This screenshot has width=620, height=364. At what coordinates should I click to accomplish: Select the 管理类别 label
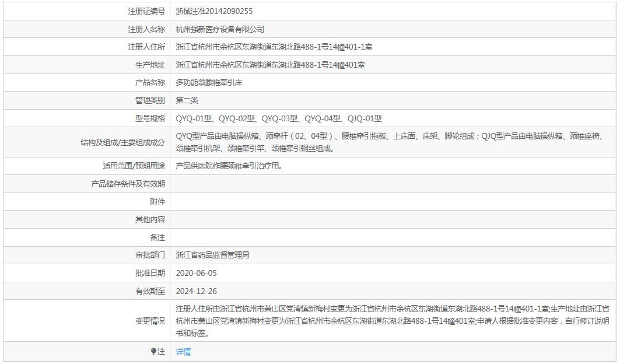150,100
